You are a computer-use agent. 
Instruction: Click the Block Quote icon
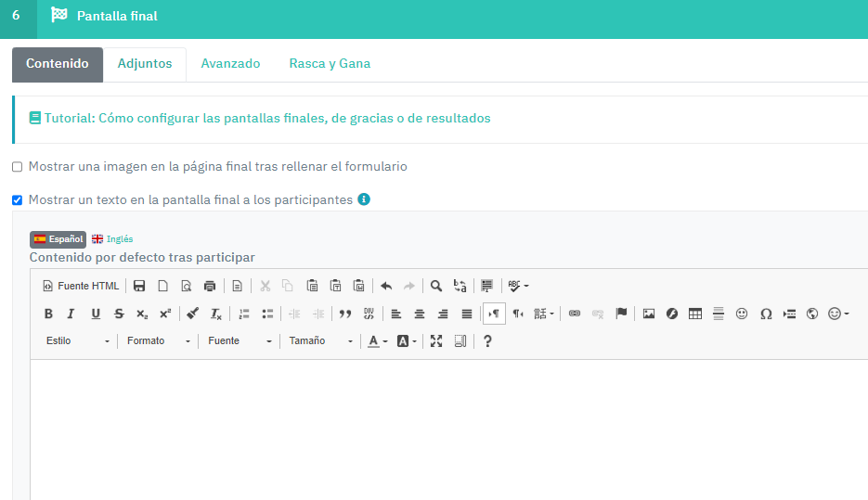click(x=345, y=314)
